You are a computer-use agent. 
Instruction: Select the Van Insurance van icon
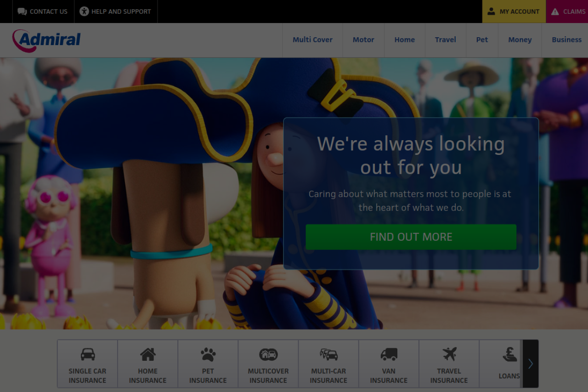[x=389, y=354]
